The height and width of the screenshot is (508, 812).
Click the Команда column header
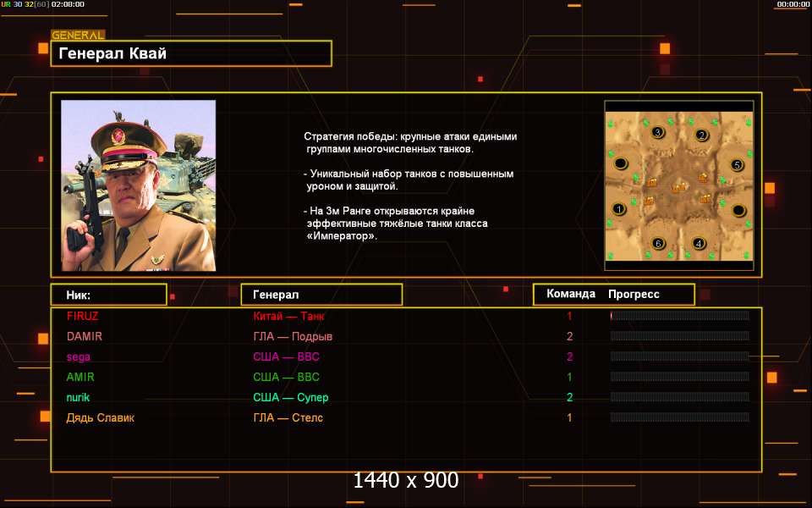click(x=571, y=294)
